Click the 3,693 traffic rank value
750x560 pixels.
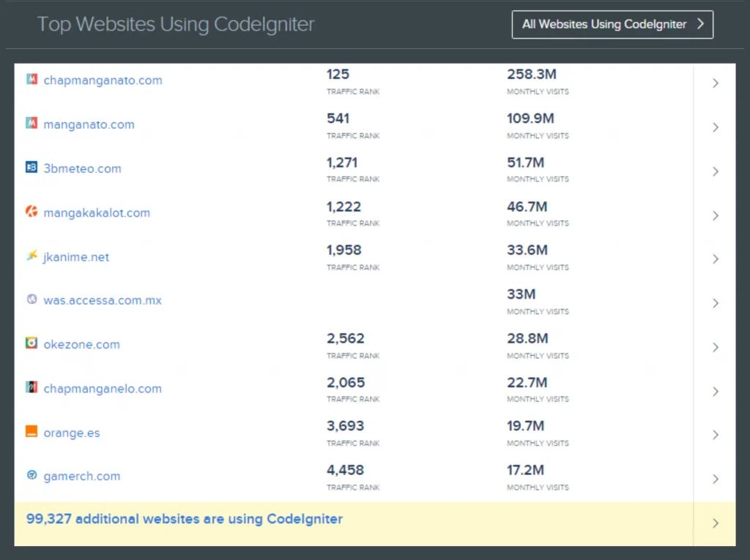point(346,425)
